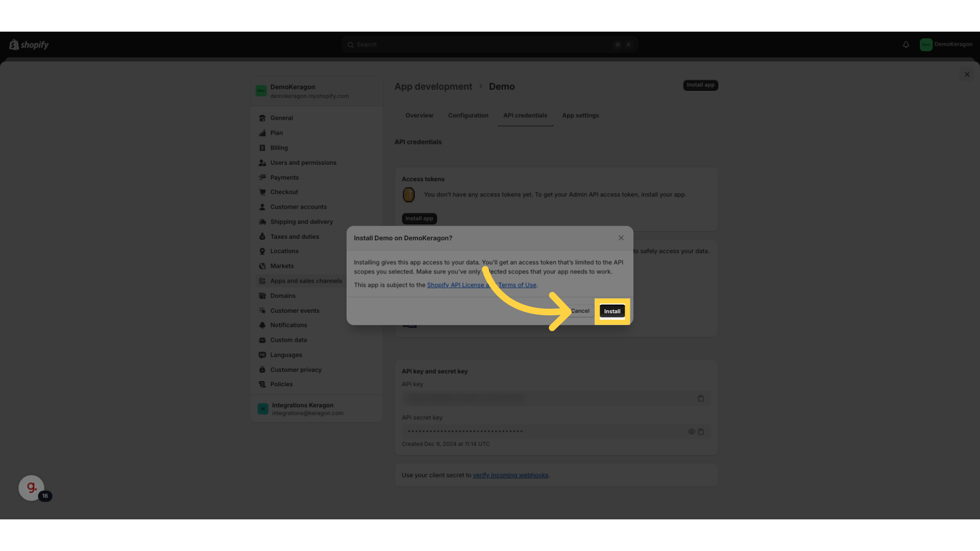The height and width of the screenshot is (551, 980).
Task: Open Payments settings icon
Action: click(262, 178)
